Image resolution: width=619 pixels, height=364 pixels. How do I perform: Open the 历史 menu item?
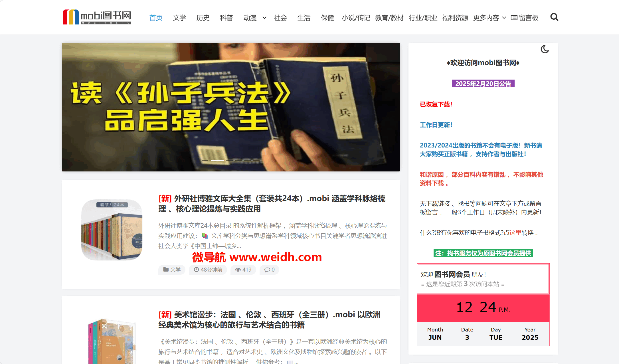pos(203,18)
